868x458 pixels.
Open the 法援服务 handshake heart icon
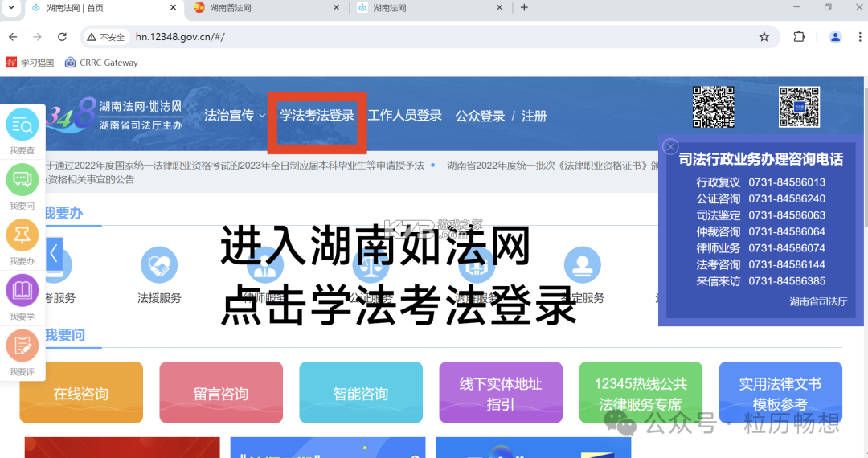pyautogui.click(x=159, y=265)
